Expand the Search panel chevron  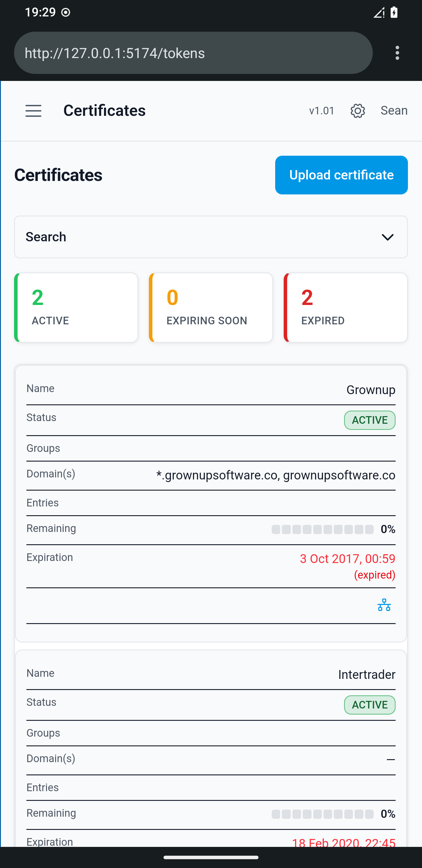click(388, 237)
